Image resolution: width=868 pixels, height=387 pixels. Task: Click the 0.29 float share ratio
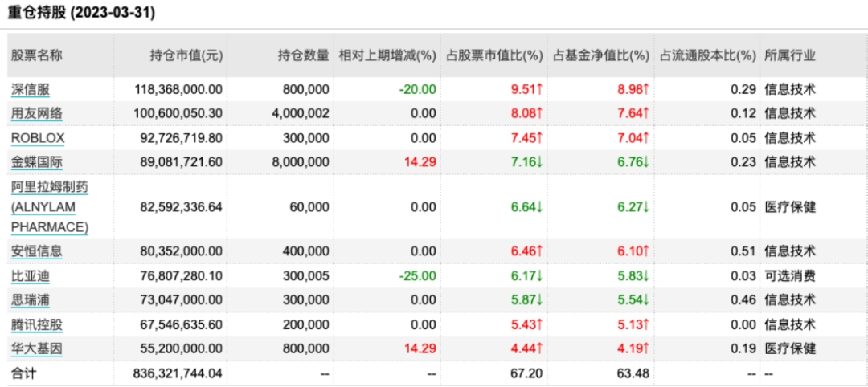click(745, 90)
